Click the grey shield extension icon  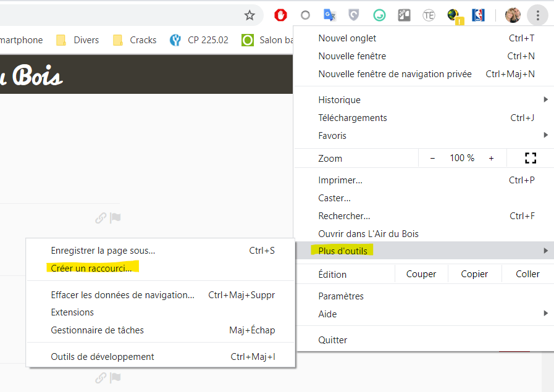pyautogui.click(x=354, y=15)
